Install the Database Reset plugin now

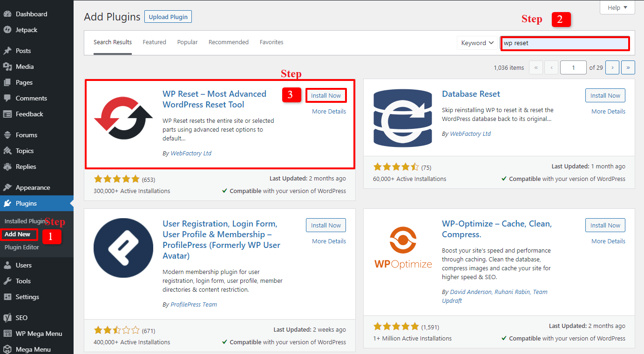[x=605, y=95]
